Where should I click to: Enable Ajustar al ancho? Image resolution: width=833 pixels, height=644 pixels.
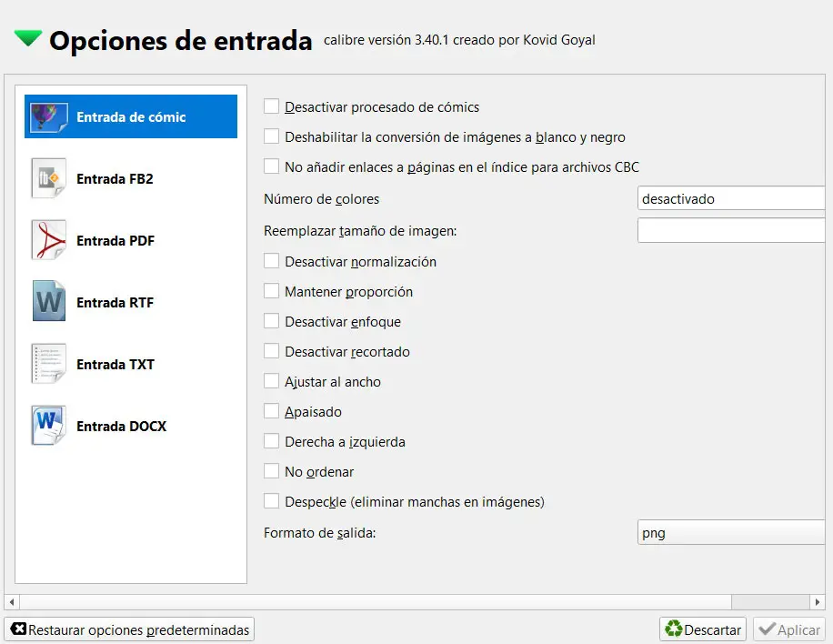point(272,381)
